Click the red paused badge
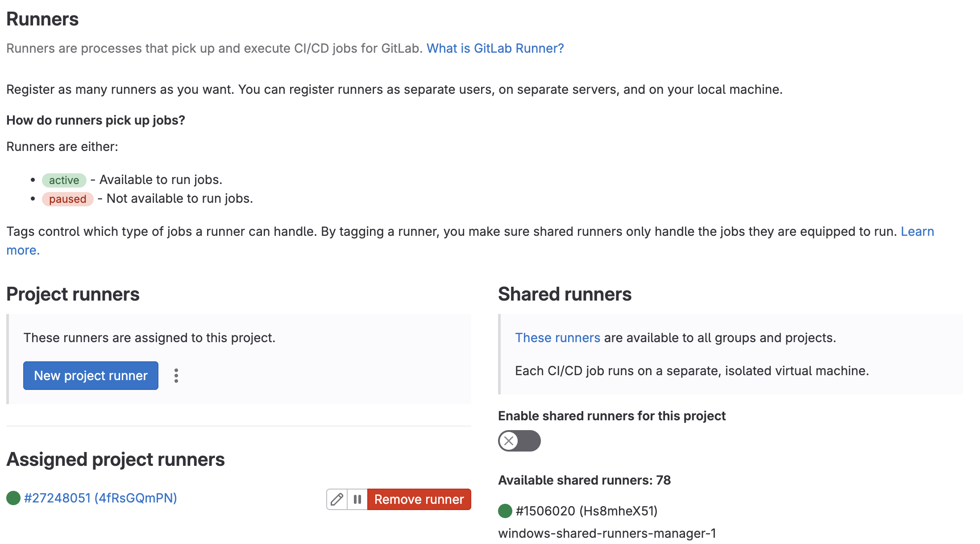 [x=67, y=199]
